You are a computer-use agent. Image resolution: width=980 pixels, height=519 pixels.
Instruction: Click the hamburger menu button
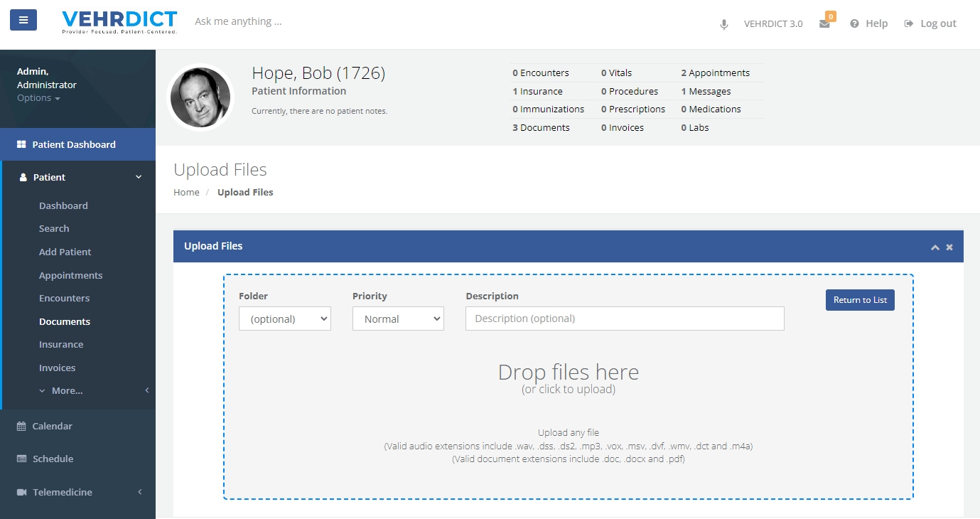point(23,20)
